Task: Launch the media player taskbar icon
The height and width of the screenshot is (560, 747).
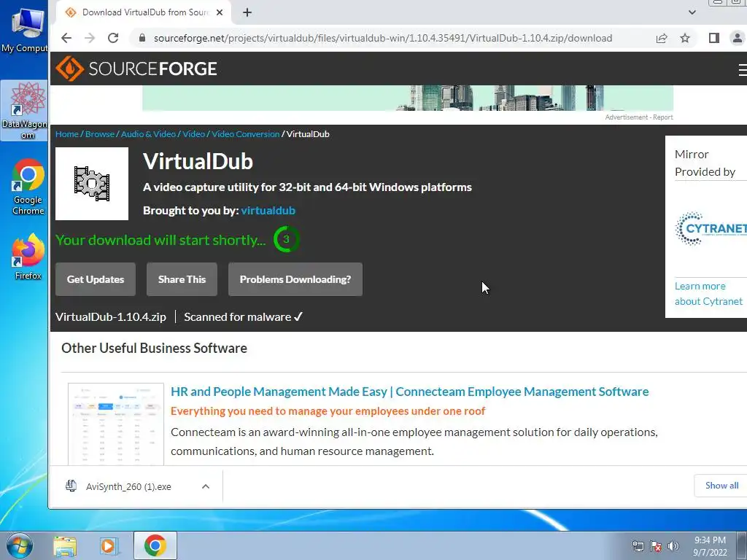Action: pos(109,545)
